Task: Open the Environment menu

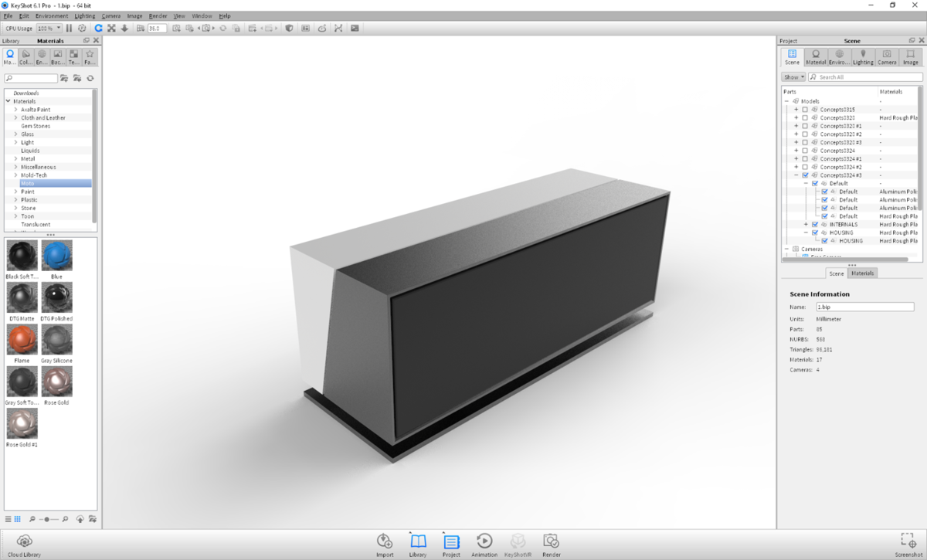Action: pyautogui.click(x=51, y=15)
